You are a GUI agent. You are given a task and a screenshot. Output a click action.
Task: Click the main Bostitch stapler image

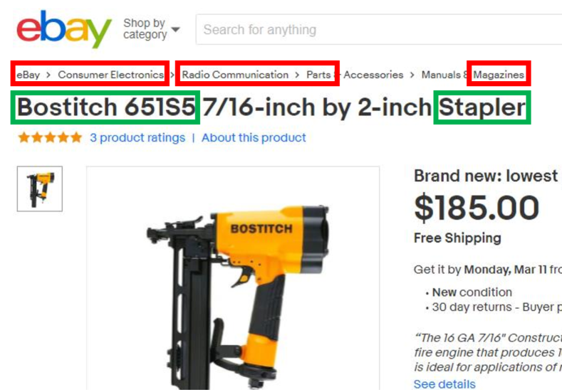(x=233, y=278)
